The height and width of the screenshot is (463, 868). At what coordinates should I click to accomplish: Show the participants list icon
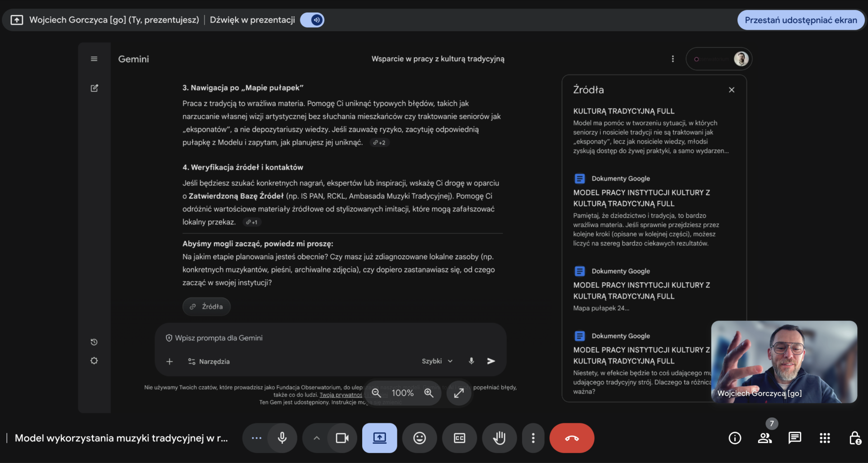coord(765,438)
